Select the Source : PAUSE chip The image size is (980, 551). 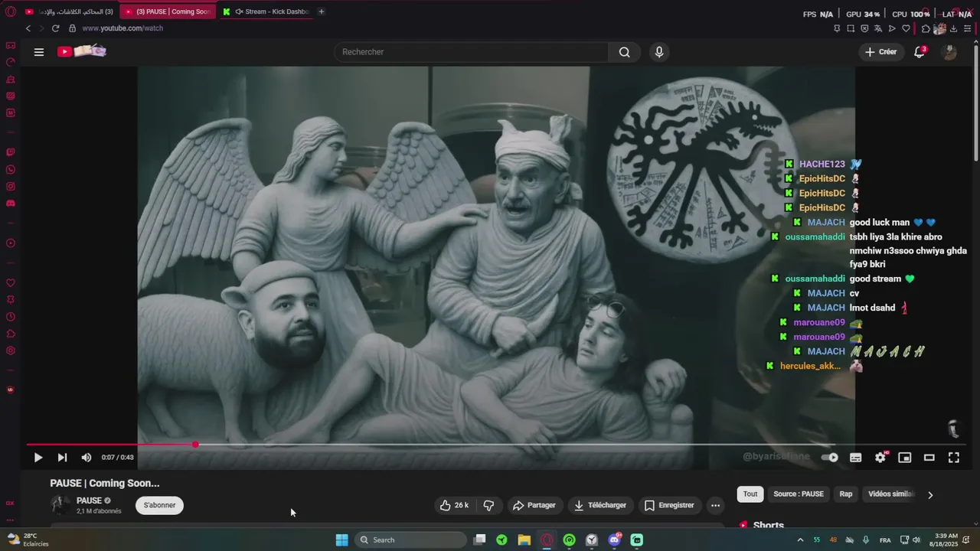(x=799, y=494)
